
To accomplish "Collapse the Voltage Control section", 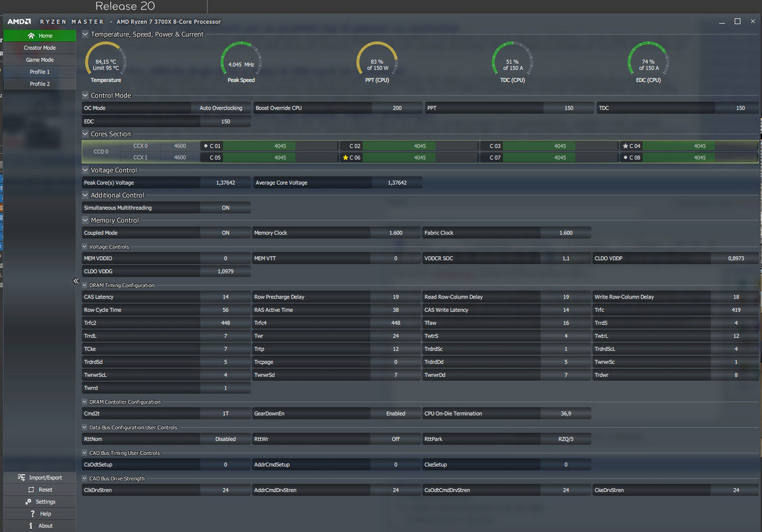I will (85, 170).
